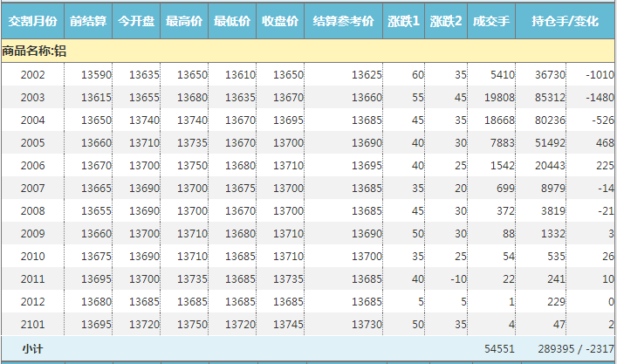Select the 持仓手/变化 column header
Viewport: 617px width, 364px height.
coord(566,20)
